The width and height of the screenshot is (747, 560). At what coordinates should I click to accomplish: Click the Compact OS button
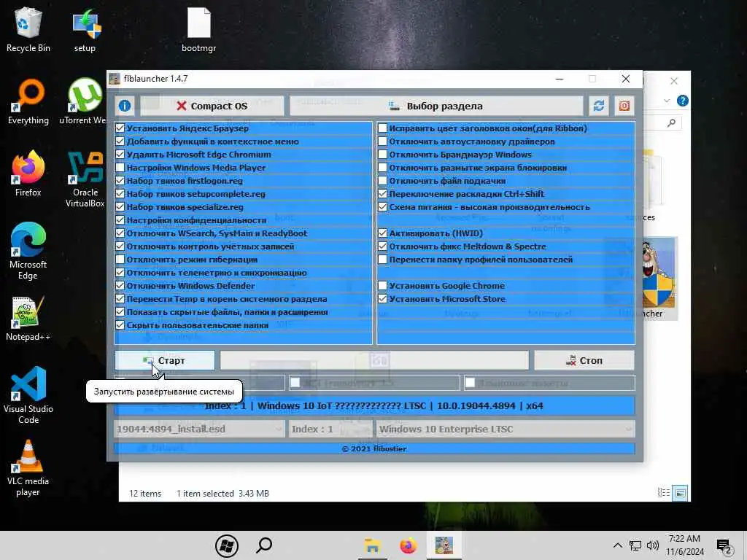coord(212,106)
